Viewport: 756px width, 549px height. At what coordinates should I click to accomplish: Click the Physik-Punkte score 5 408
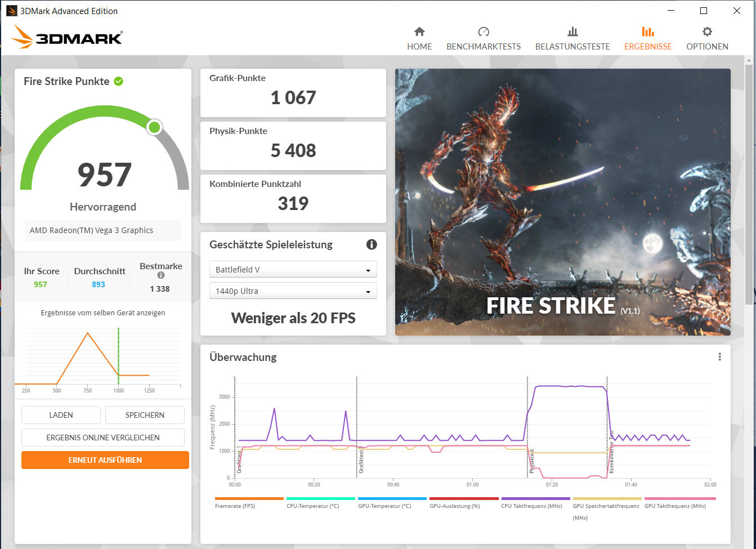293,151
